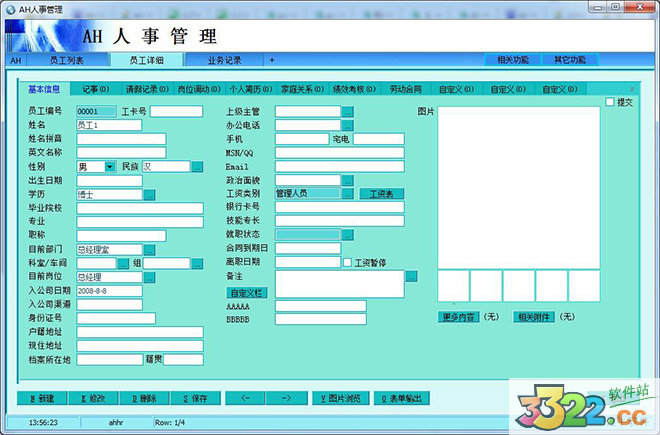Open group (组) lookup button

197,264
